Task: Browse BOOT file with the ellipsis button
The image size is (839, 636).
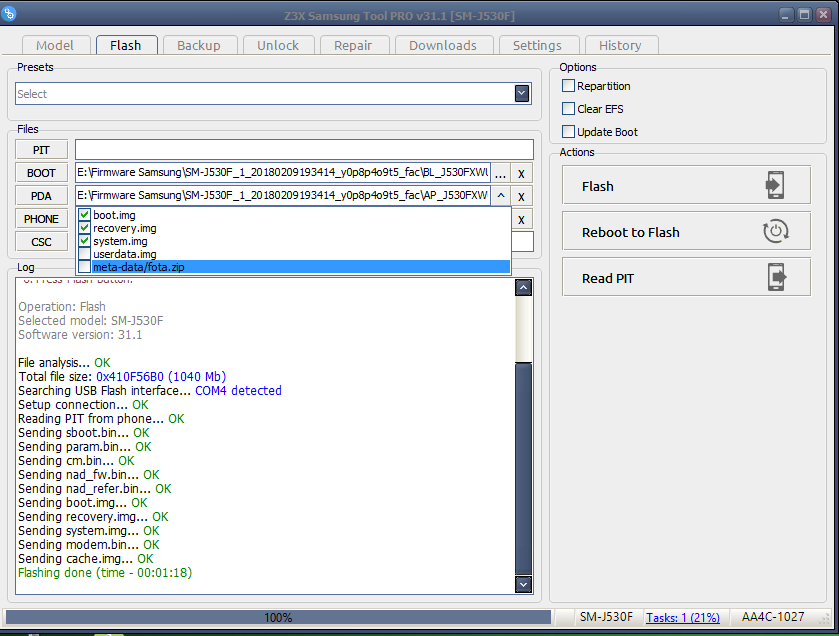Action: tap(500, 174)
